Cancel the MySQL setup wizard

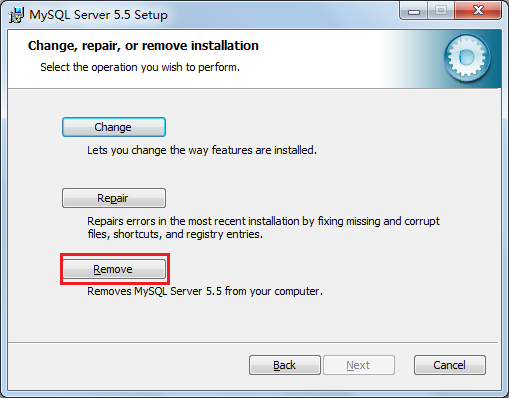[x=450, y=365]
